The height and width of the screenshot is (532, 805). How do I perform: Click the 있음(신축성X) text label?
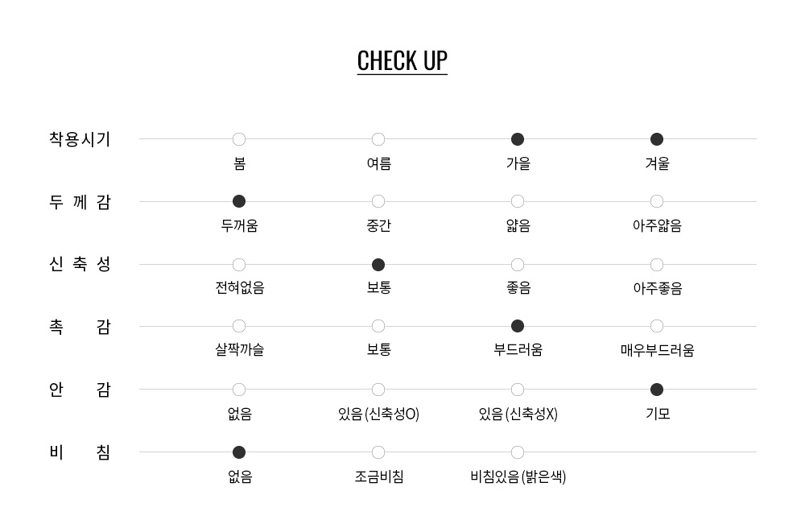518,414
